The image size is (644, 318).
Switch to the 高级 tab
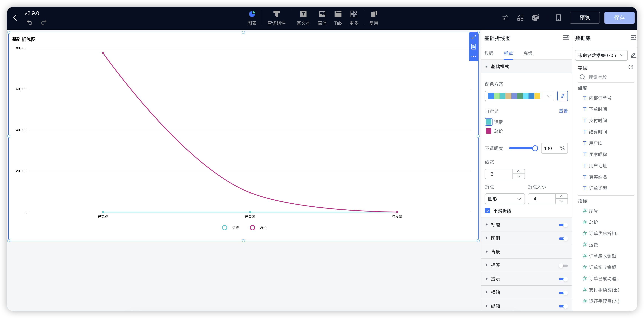pos(528,53)
